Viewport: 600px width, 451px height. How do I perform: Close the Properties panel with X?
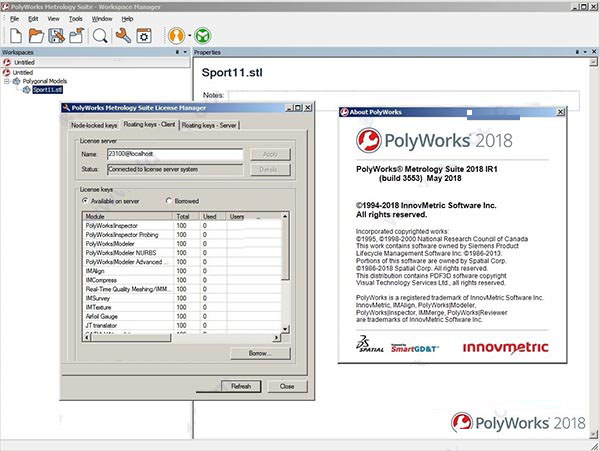click(x=594, y=52)
